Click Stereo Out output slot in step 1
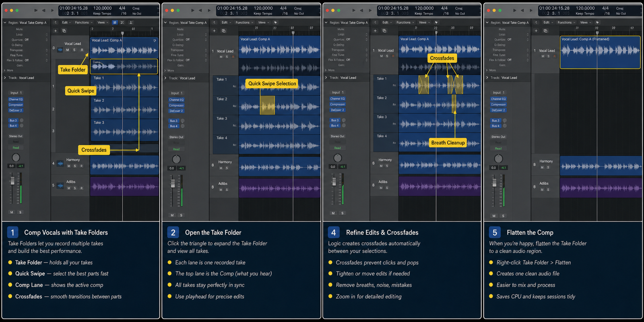This screenshot has width=644, height=322. pos(16,136)
